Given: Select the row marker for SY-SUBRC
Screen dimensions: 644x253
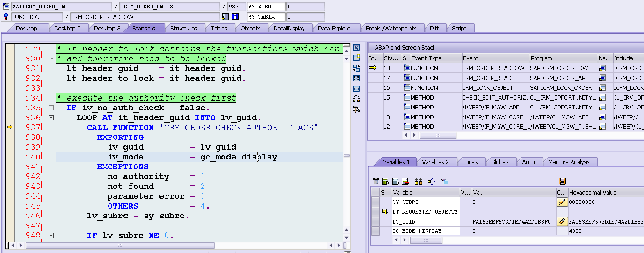Looking at the screenshot, I should click(x=376, y=202).
